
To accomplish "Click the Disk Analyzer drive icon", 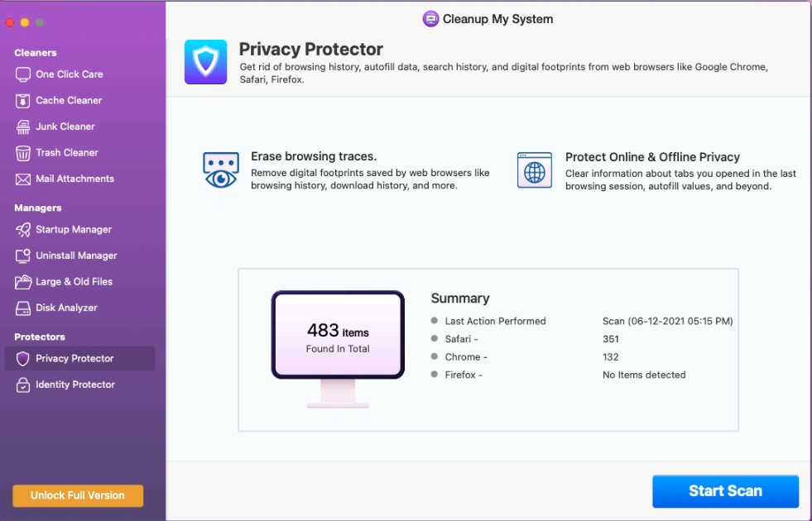I will coord(23,308).
